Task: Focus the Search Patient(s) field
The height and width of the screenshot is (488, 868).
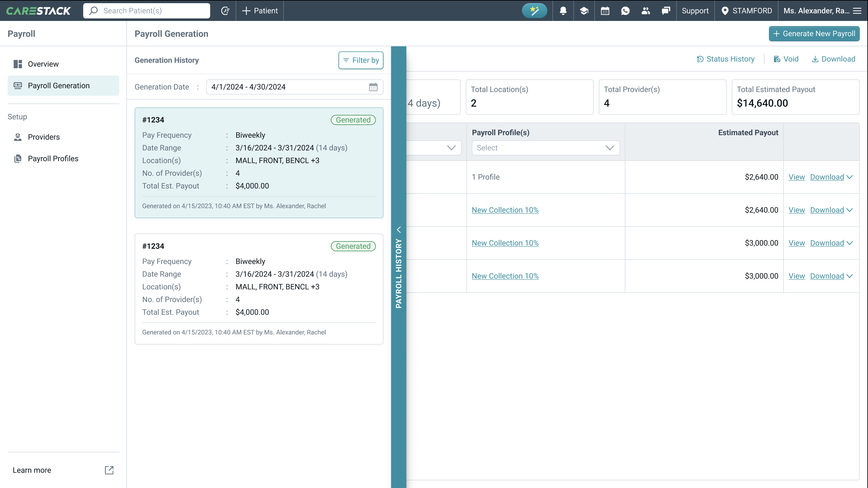Action: coord(147,11)
